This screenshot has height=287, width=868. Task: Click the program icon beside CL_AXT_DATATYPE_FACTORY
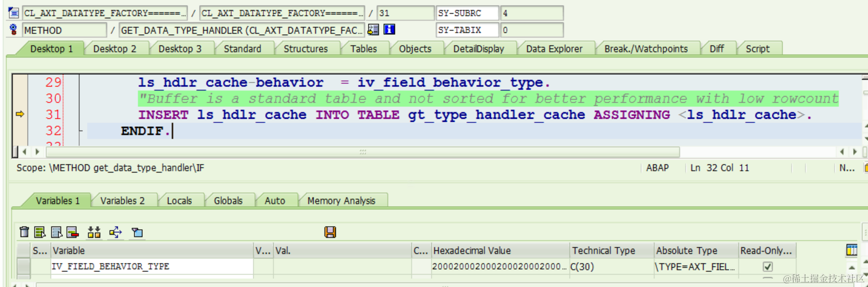14,13
